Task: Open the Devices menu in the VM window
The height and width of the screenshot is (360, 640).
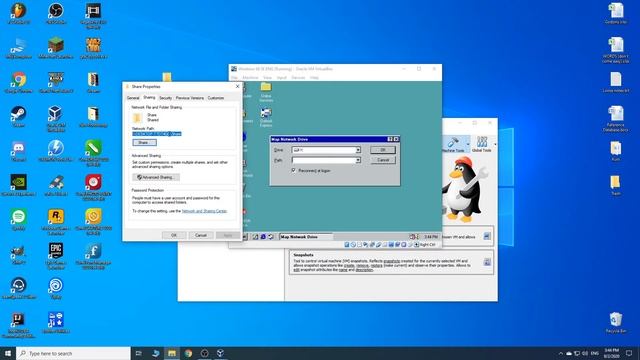Action: 298,78
